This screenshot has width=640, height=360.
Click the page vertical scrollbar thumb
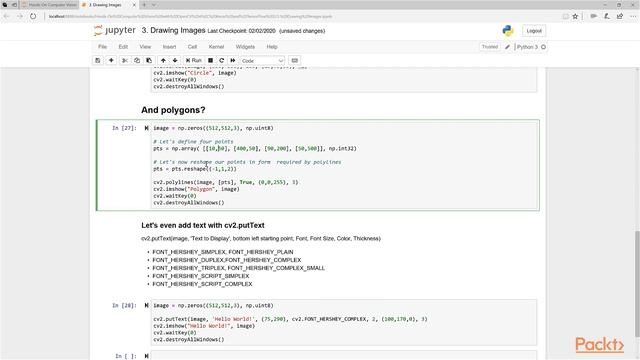pyautogui.click(x=637, y=284)
